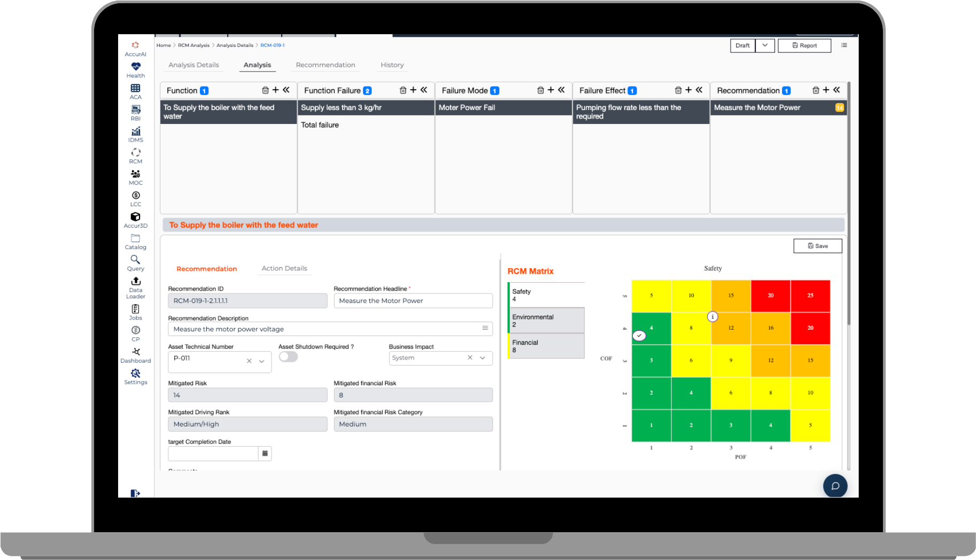Add a new Failure Mode with plus icon
Viewport: 976px width, 560px height.
click(x=551, y=90)
